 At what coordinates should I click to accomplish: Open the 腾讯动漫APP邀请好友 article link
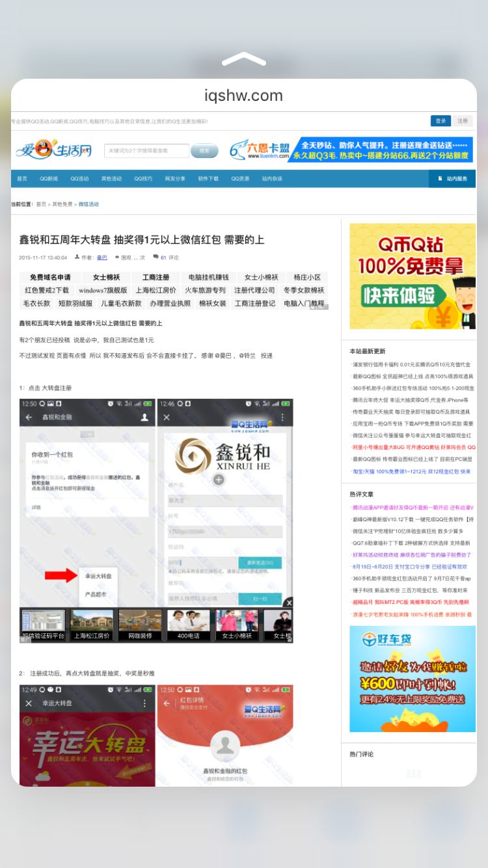click(413, 508)
